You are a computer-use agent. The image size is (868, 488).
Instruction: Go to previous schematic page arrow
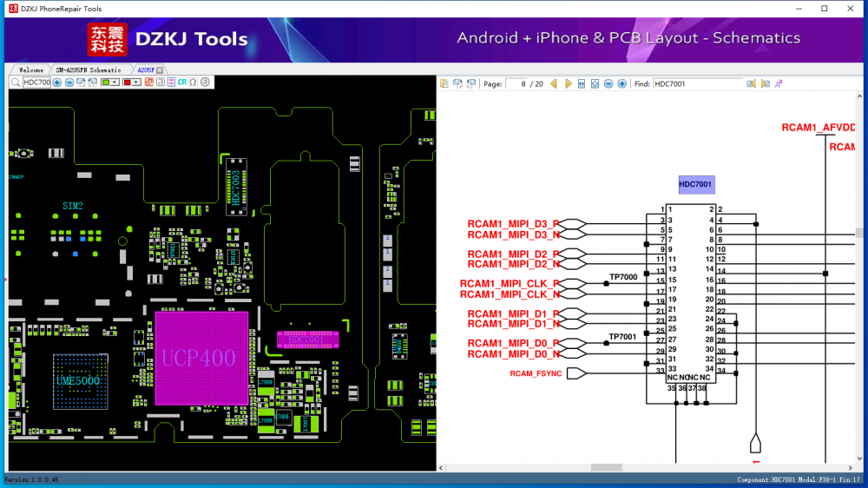[554, 84]
